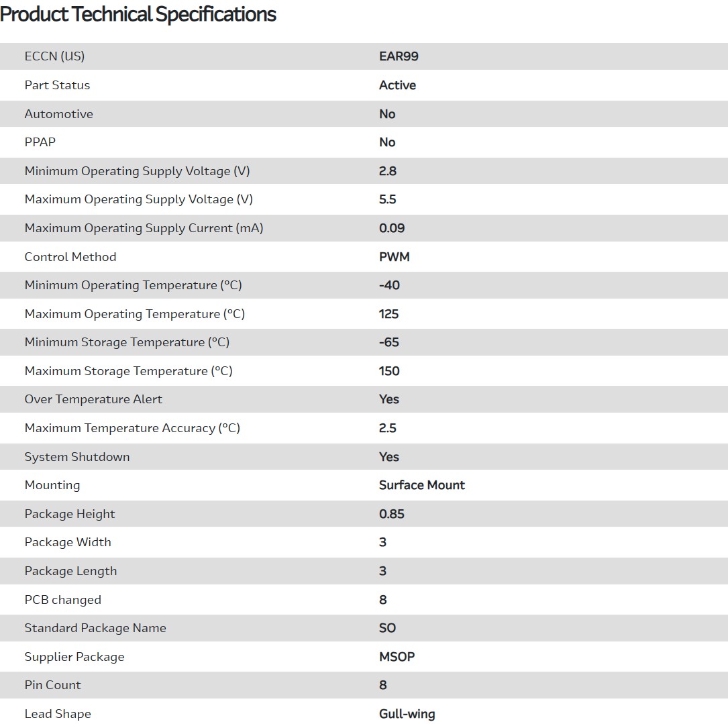Select the Gull-wing lead shape value

407,714
